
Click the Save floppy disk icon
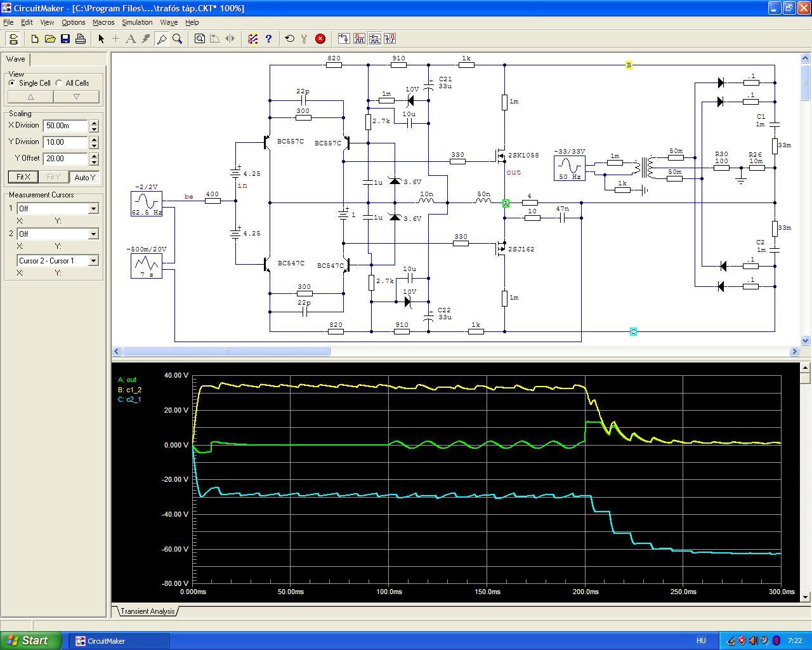[x=65, y=39]
